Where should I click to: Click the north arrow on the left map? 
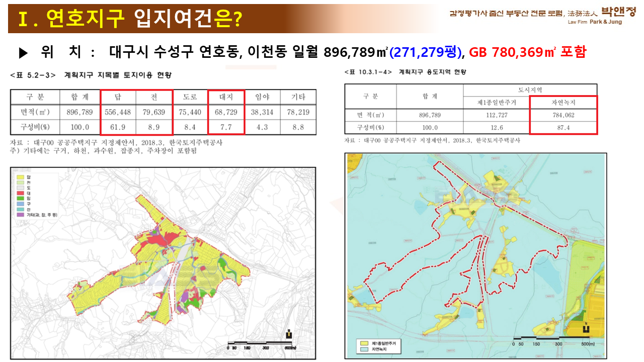tap(288, 334)
